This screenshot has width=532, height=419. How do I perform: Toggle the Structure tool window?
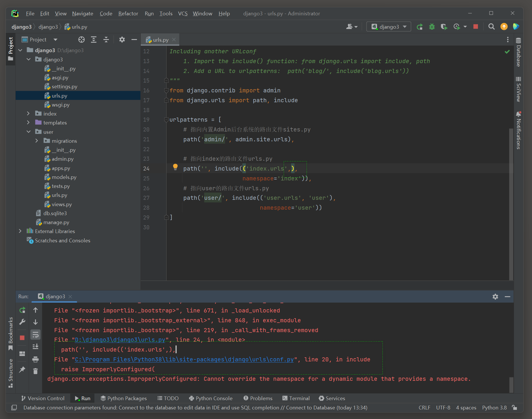point(11,373)
